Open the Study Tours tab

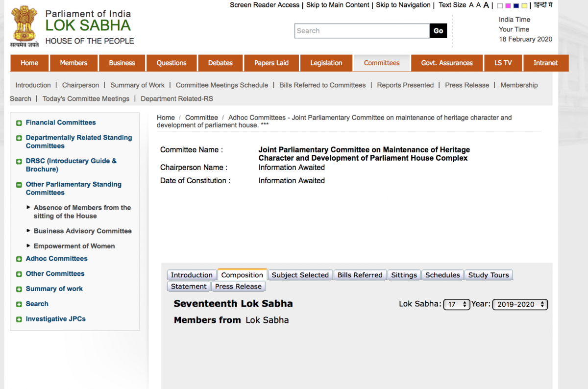(x=488, y=275)
